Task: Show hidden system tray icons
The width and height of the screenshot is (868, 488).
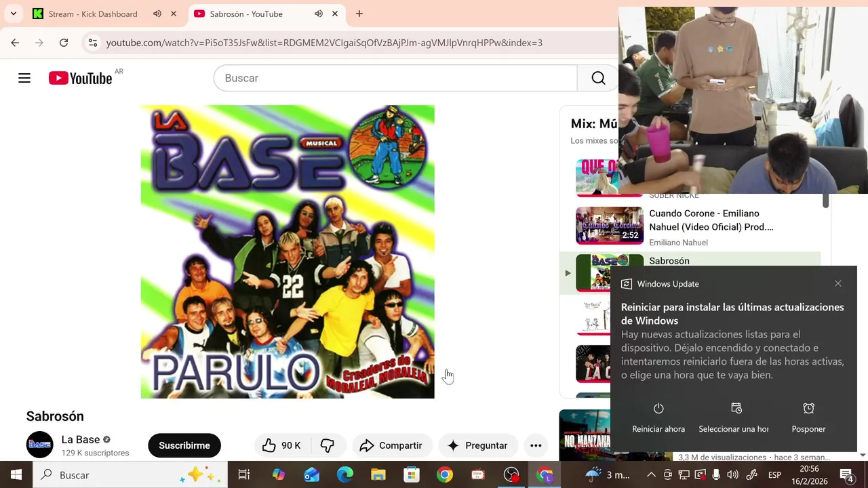Action: tap(651, 474)
